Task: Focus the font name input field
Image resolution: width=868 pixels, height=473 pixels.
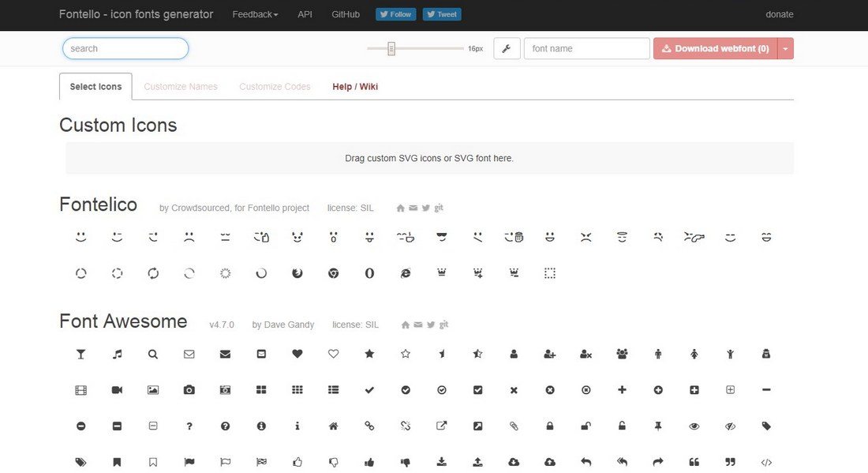Action: 587,49
